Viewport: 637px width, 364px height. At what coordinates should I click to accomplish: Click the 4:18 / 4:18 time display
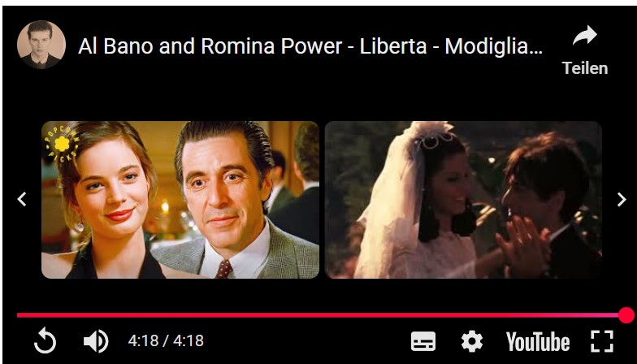pyautogui.click(x=166, y=340)
